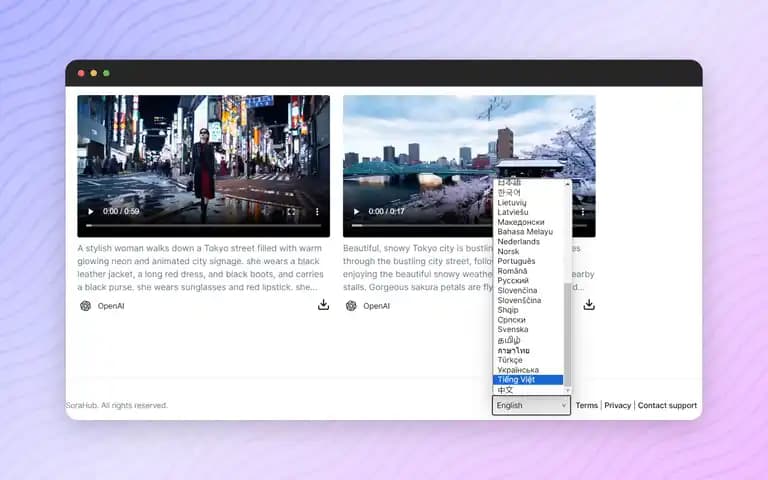Open the Contact support link
The width and height of the screenshot is (768, 480).
[x=667, y=406]
